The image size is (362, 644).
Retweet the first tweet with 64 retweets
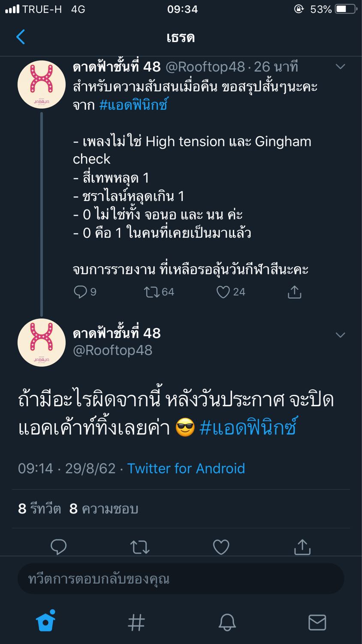click(x=151, y=292)
